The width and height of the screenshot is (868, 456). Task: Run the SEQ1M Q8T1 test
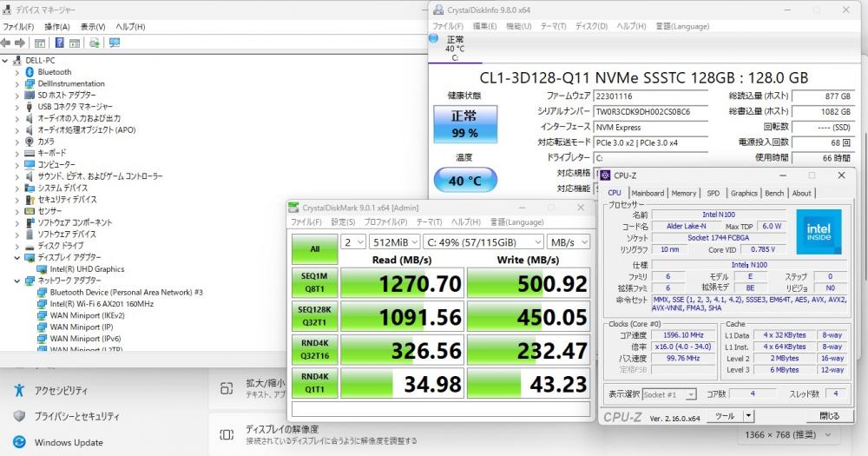pos(314,282)
